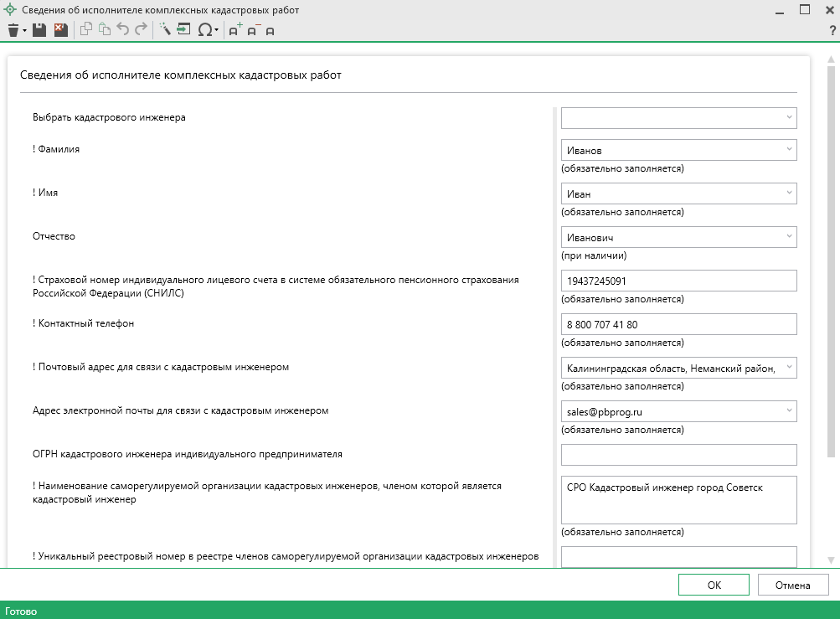Increase font size with A+ icon
840x619 pixels.
click(235, 30)
